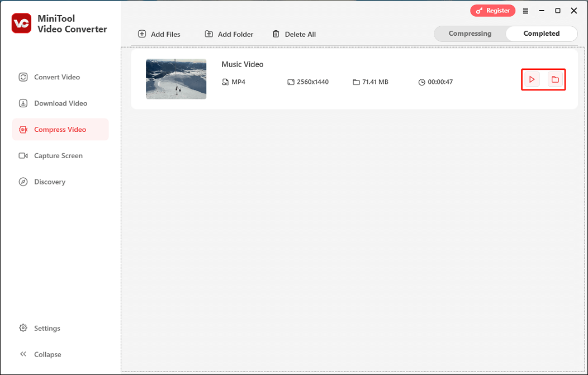This screenshot has height=375, width=588.
Task: Close the MiniTool window
Action: (574, 11)
